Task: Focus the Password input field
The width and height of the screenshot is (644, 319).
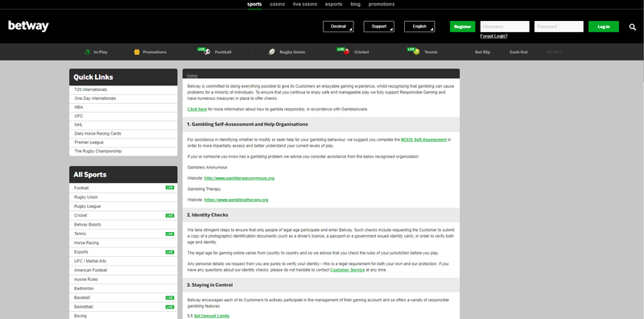Action: pos(559,27)
